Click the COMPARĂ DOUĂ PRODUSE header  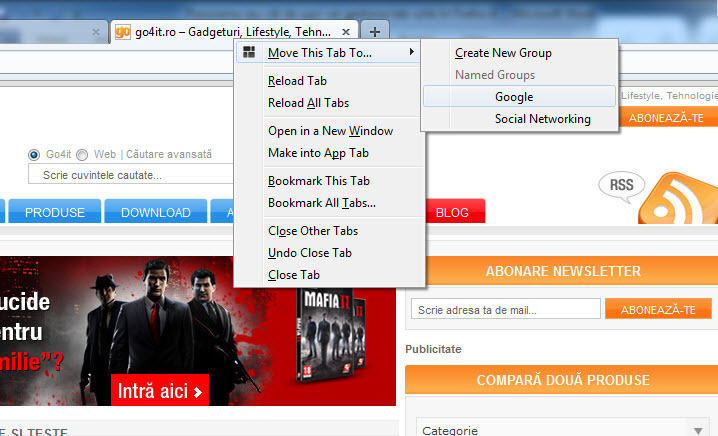[x=563, y=380]
